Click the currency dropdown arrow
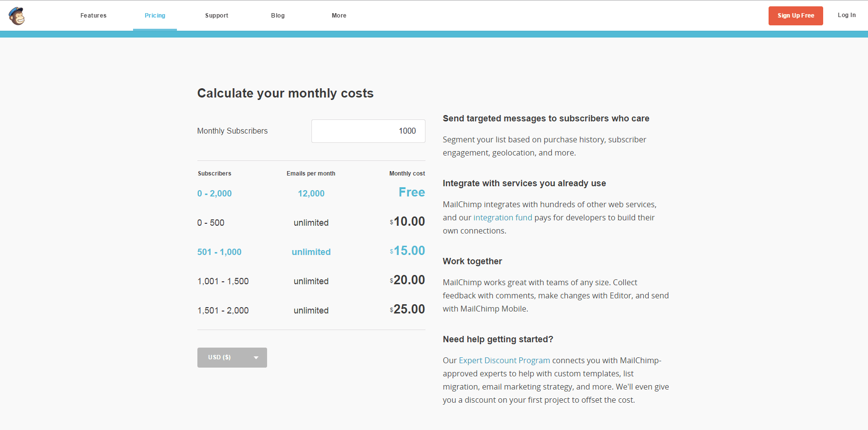 pos(256,358)
